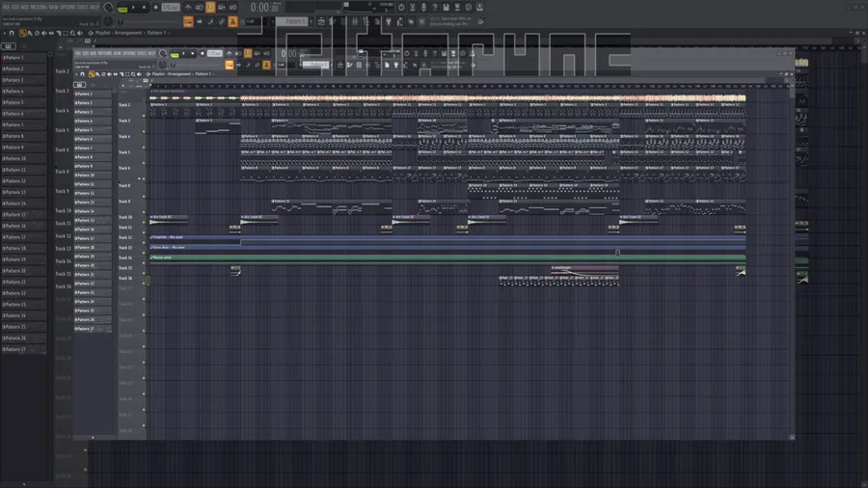Viewport: 868px width, 488px height.
Task: Open TOOLS menu in background window
Action: [83, 7]
